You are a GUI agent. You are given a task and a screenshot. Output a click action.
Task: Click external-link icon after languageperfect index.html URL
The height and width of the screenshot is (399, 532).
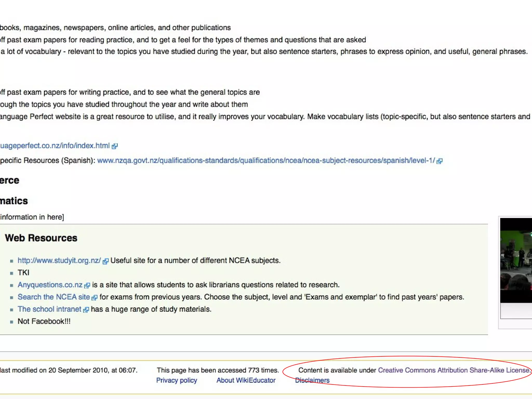coord(115,146)
